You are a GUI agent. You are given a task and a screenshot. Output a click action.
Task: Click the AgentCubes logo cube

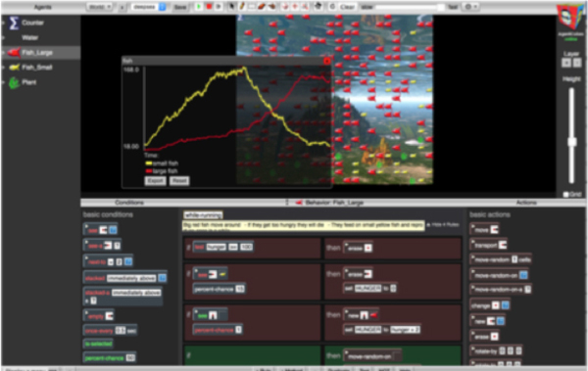click(570, 16)
